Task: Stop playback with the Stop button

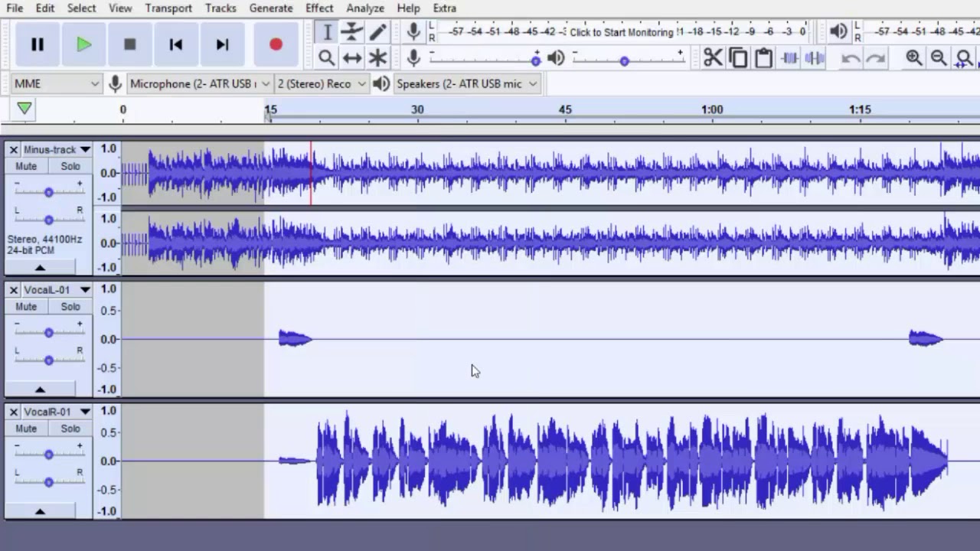Action: [x=129, y=45]
